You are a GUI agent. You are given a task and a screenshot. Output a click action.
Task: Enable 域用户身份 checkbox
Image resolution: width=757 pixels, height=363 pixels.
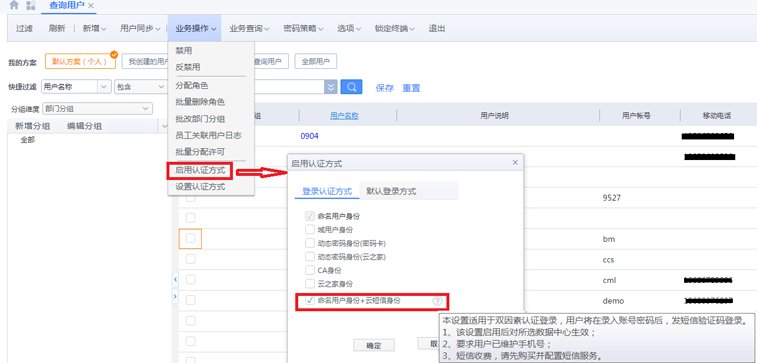pos(309,230)
